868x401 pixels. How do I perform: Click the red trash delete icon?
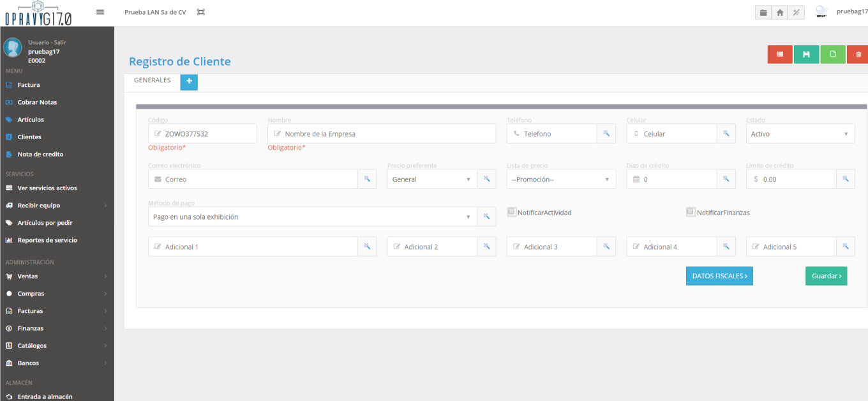tap(859, 54)
